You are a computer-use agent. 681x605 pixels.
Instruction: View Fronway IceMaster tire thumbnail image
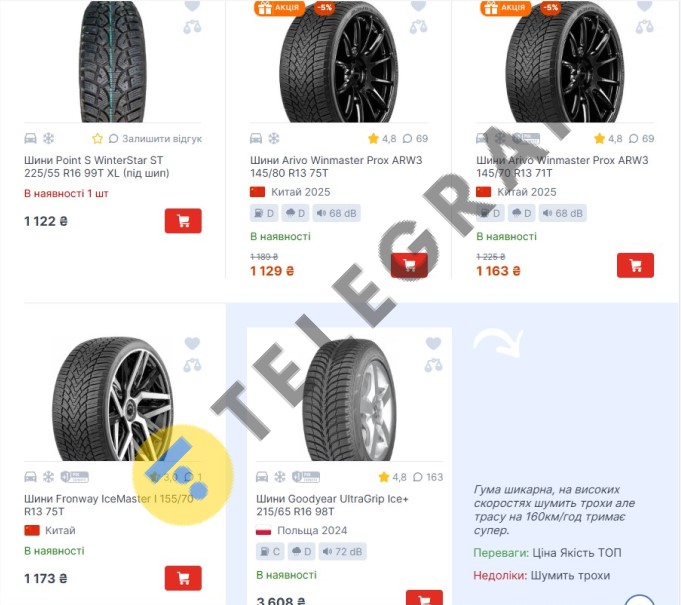[x=112, y=398]
